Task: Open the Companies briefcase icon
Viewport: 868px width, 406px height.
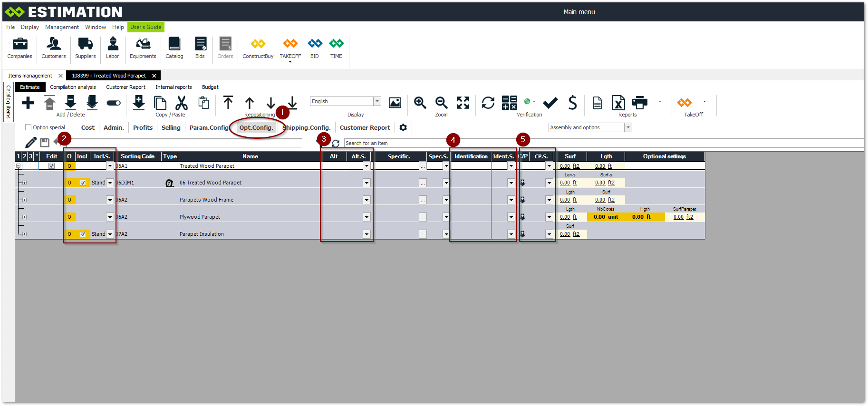Action: click(x=19, y=44)
